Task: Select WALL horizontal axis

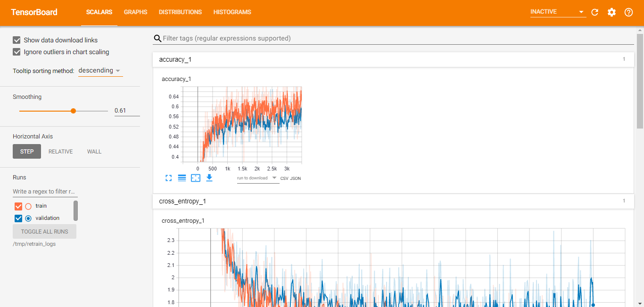Action: (x=94, y=152)
